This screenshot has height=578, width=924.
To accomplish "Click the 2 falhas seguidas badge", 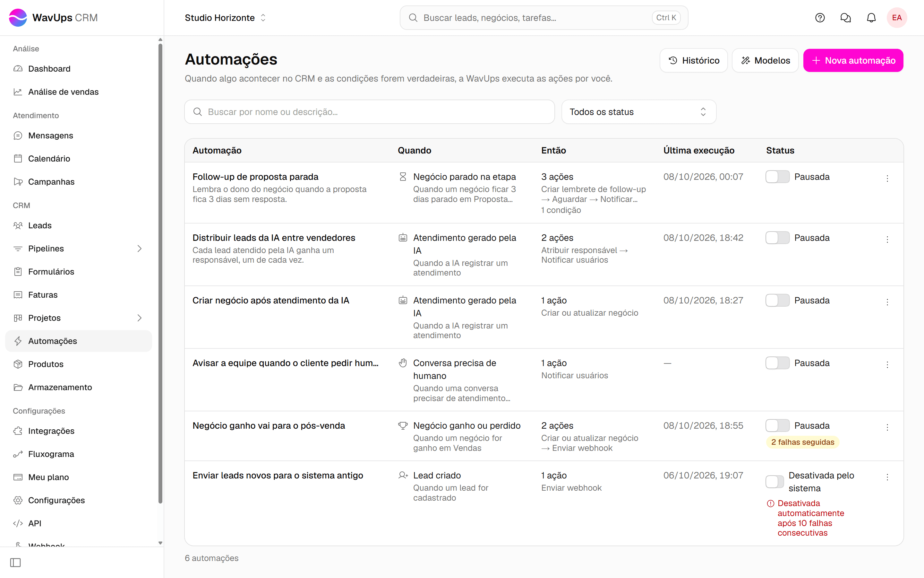I will [803, 442].
